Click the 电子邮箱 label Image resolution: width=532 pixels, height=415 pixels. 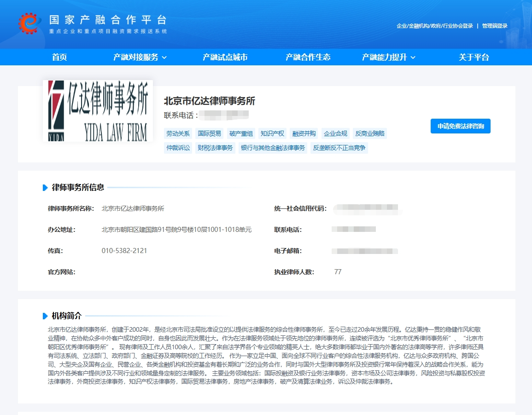(x=288, y=251)
